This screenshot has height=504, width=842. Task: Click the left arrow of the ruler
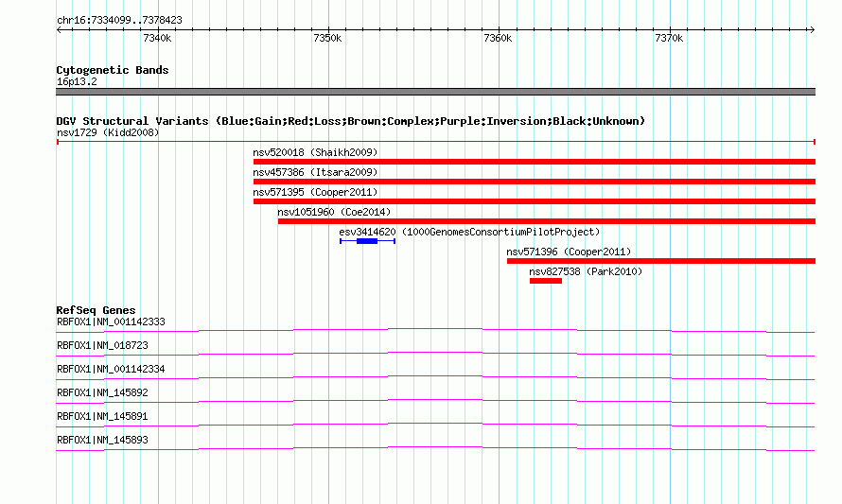click(x=59, y=30)
